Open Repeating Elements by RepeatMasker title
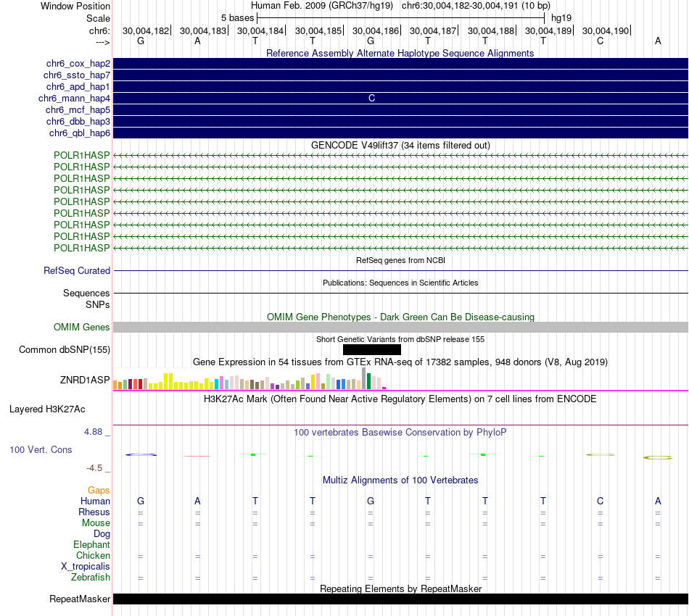 (x=400, y=588)
